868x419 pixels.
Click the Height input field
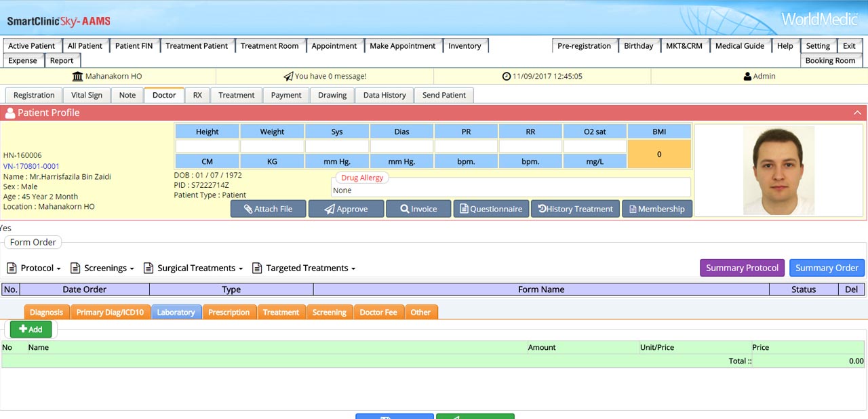coord(208,146)
